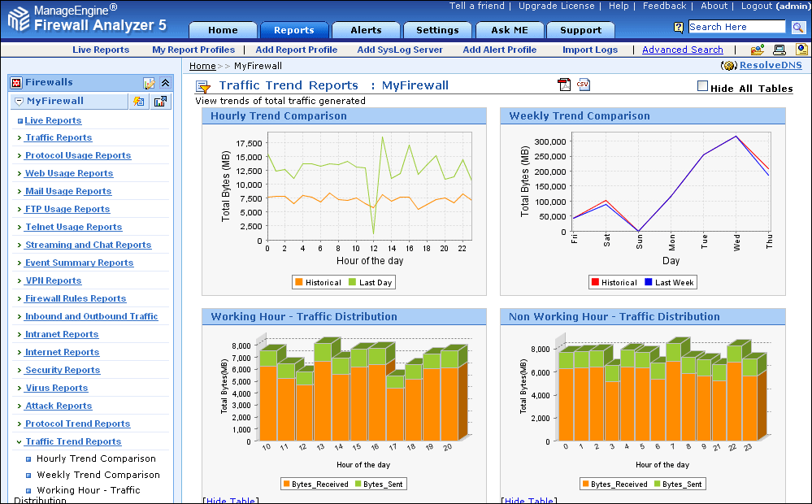Collapse the Firewalls panel with double-chevron
Image resolution: width=812 pixels, height=504 pixels.
165,83
